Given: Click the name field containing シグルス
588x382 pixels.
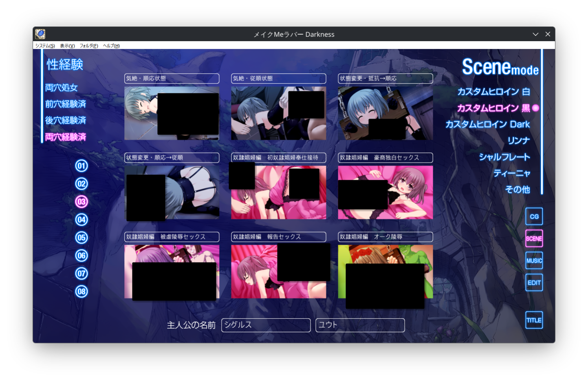Looking at the screenshot, I should coord(266,325).
